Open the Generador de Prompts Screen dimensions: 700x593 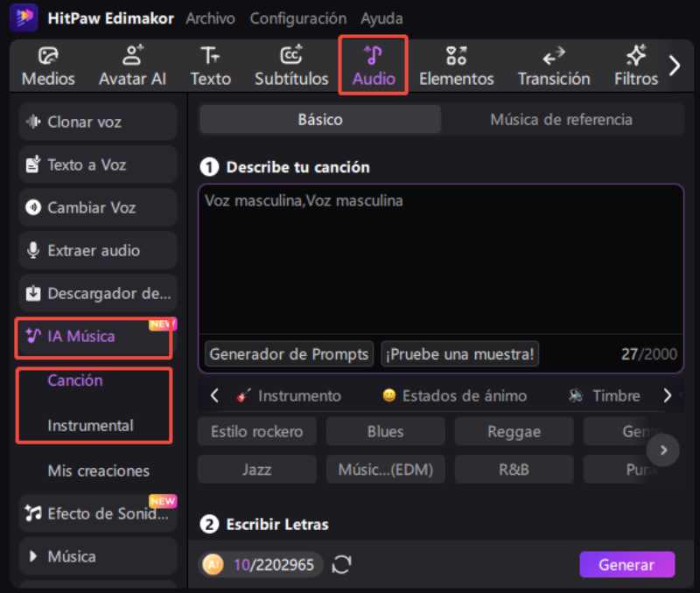289,354
